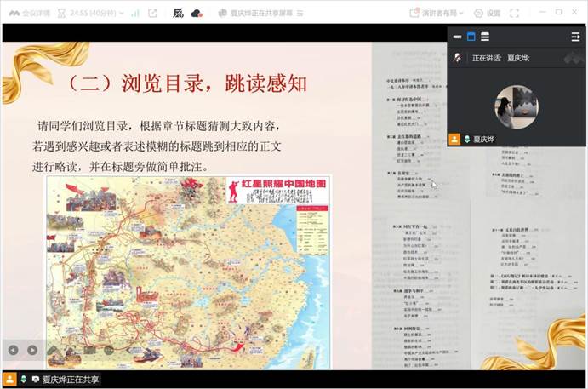Click the muted microphone icon beside 正在讲话
The width and height of the screenshot is (588, 389).
[x=458, y=58]
